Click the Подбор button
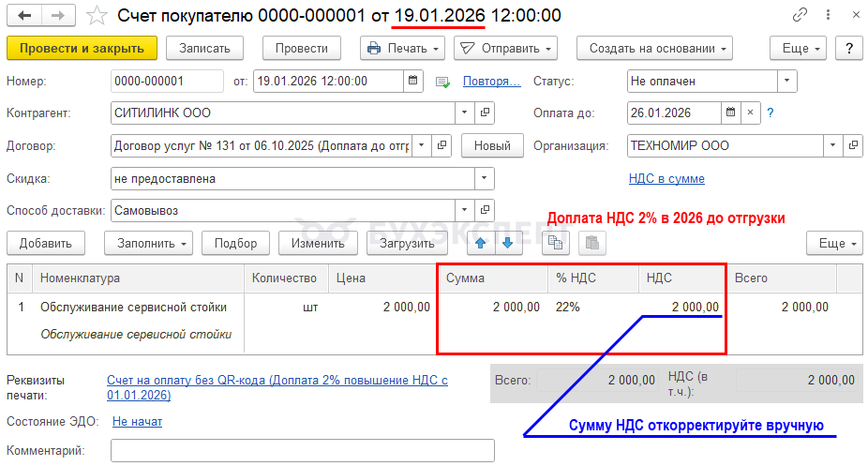This screenshot has height=466, width=868. pos(236,243)
